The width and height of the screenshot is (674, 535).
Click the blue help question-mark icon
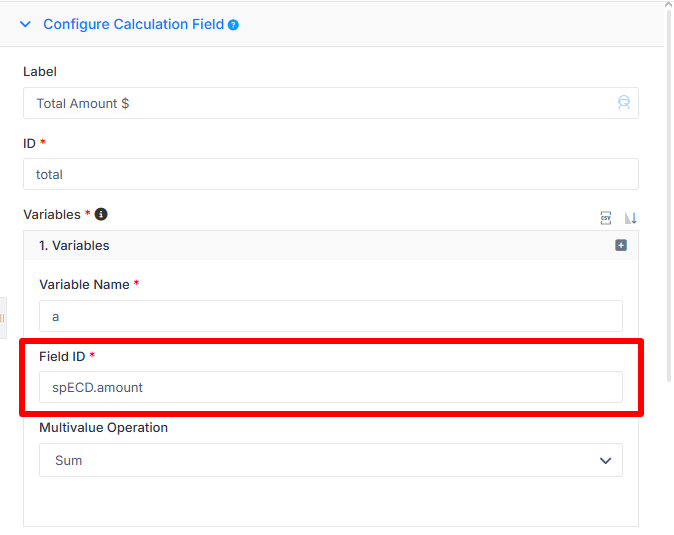pyautogui.click(x=233, y=25)
